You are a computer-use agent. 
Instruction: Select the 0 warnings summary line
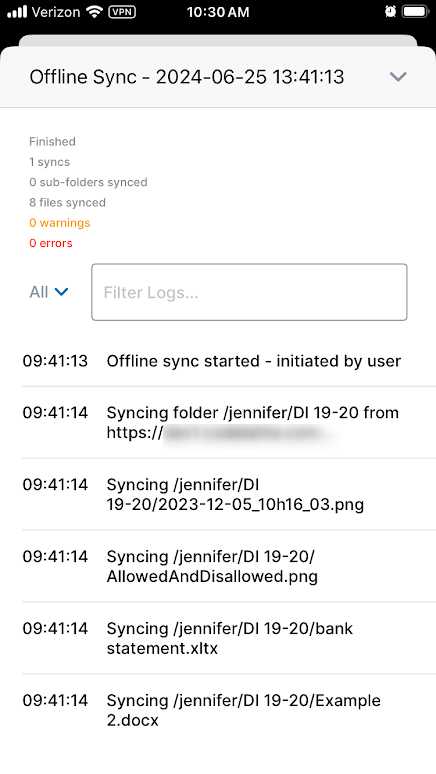tap(60, 223)
